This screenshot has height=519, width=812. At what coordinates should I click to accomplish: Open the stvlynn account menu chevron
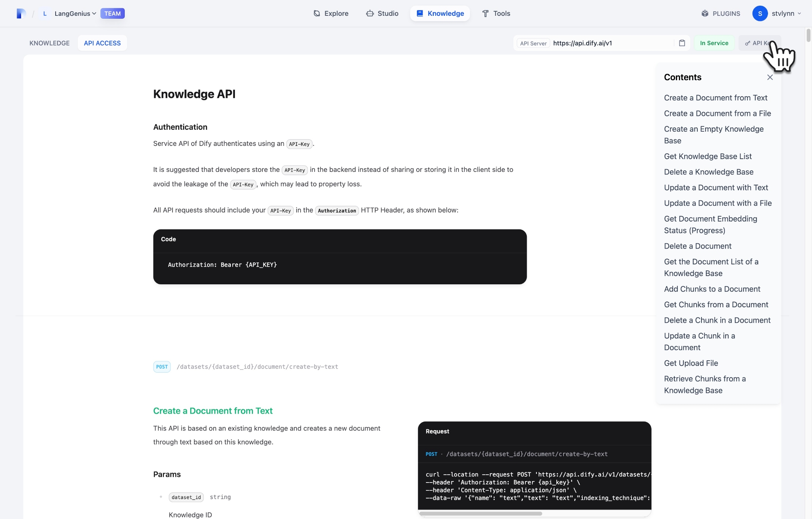pyautogui.click(x=799, y=14)
